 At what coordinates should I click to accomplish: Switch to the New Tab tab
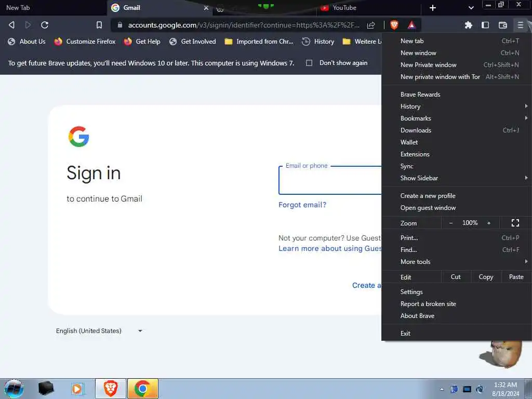(54, 8)
